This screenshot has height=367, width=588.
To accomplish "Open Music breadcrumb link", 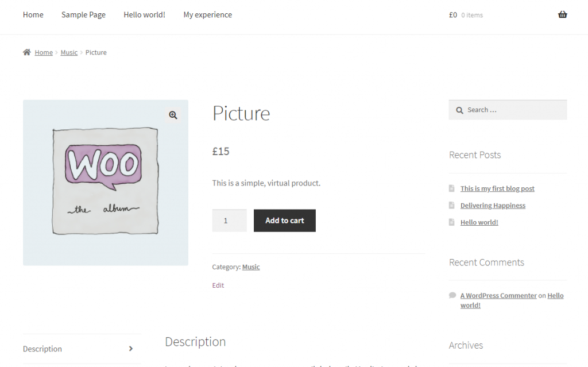I will coord(69,52).
